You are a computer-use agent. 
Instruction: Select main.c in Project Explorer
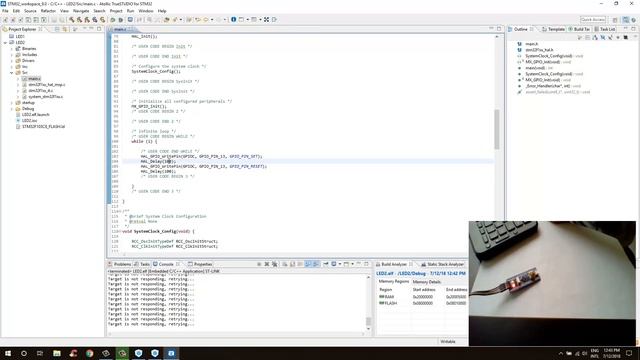click(34, 79)
